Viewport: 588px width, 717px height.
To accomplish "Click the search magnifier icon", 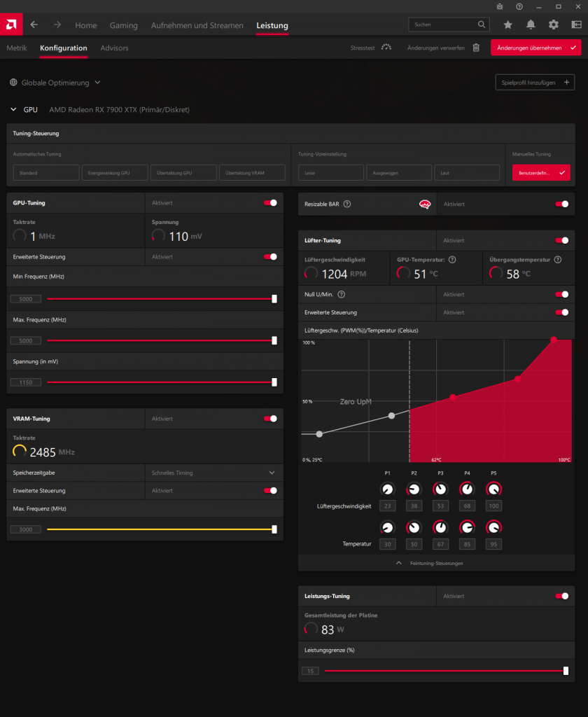I will [482, 25].
